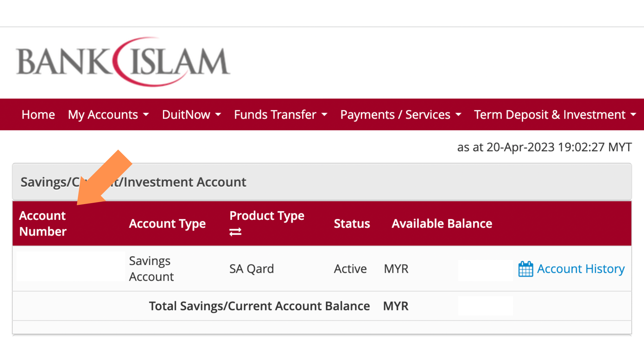Viewport: 644px width, 362px height.
Task: Click the sort arrows under Product Type
Action: click(235, 231)
